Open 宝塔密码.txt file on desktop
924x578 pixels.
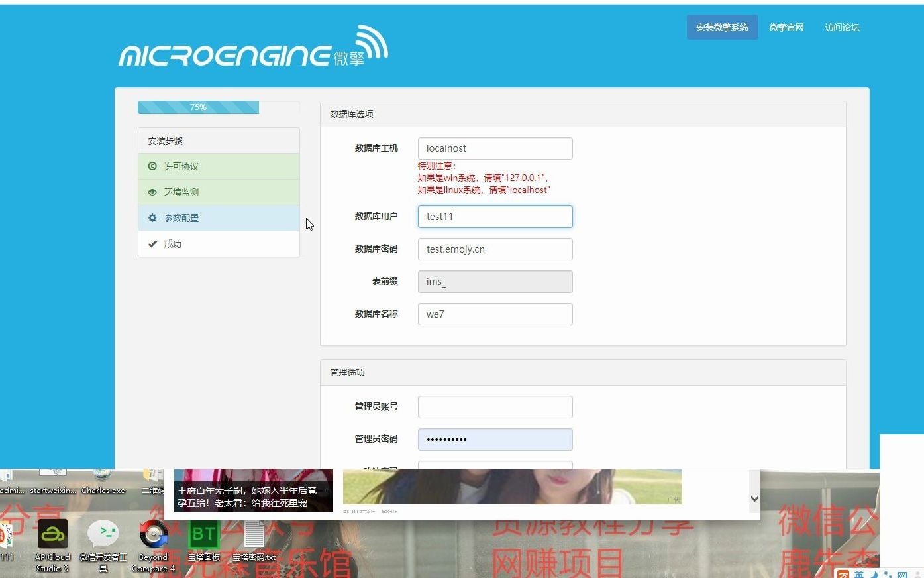click(254, 541)
